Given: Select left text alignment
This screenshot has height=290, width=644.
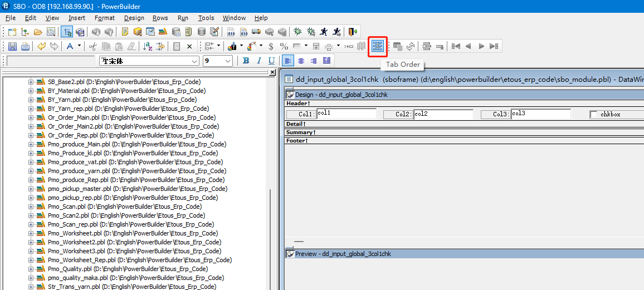Looking at the screenshot, I should [x=289, y=61].
